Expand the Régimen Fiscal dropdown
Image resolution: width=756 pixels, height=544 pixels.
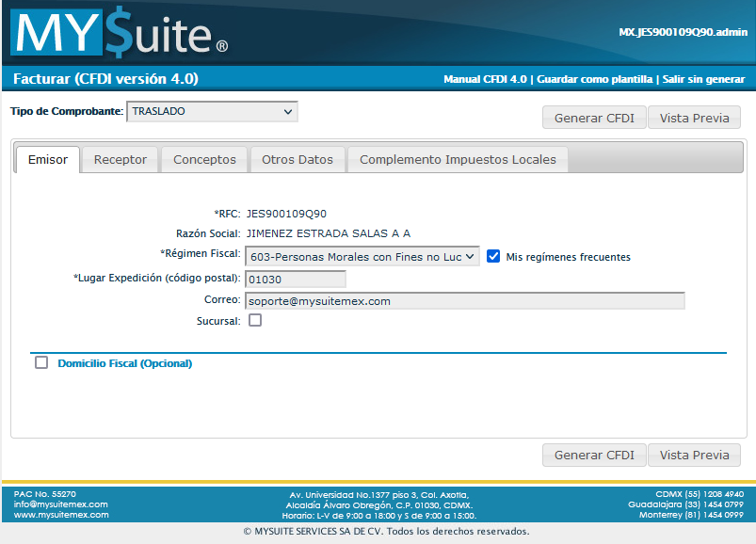362,256
